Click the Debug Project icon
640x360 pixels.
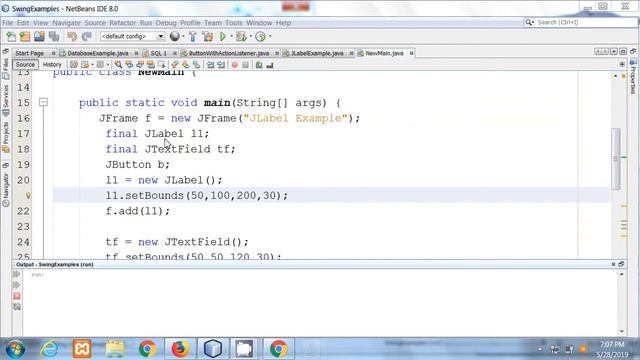(x=241, y=37)
